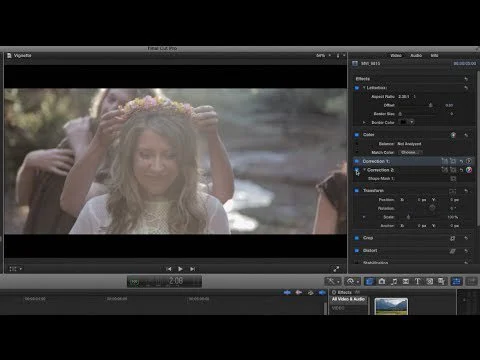Open the Themes browser
The height and width of the screenshot is (360, 480).
(441, 281)
